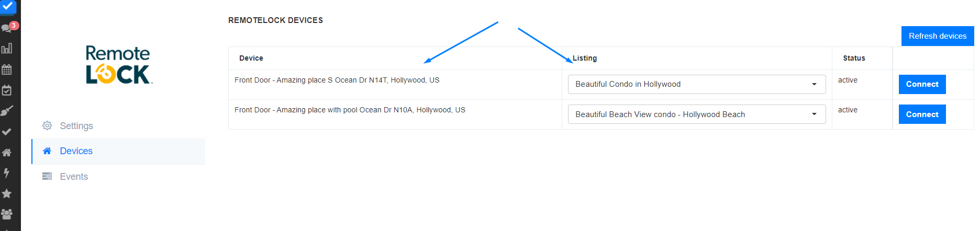Expand the Beautiful Condo in Hollywood dropdown

point(696,84)
